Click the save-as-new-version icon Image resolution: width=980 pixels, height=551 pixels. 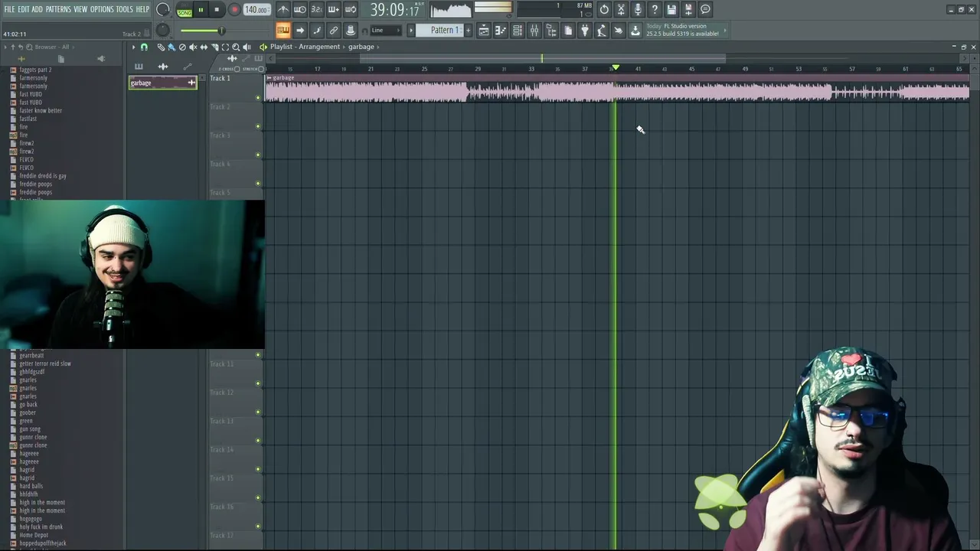[688, 10]
